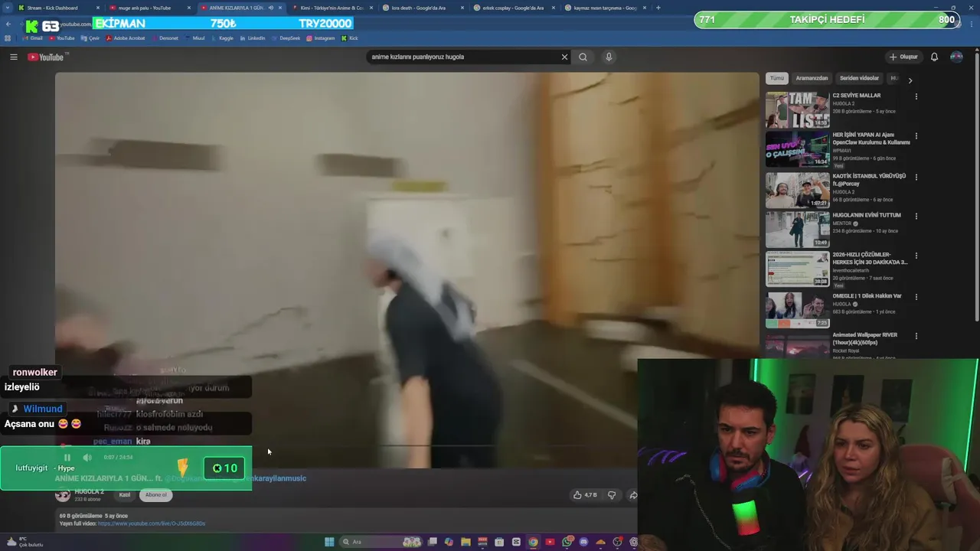Share the video via arrow icon

(x=633, y=495)
